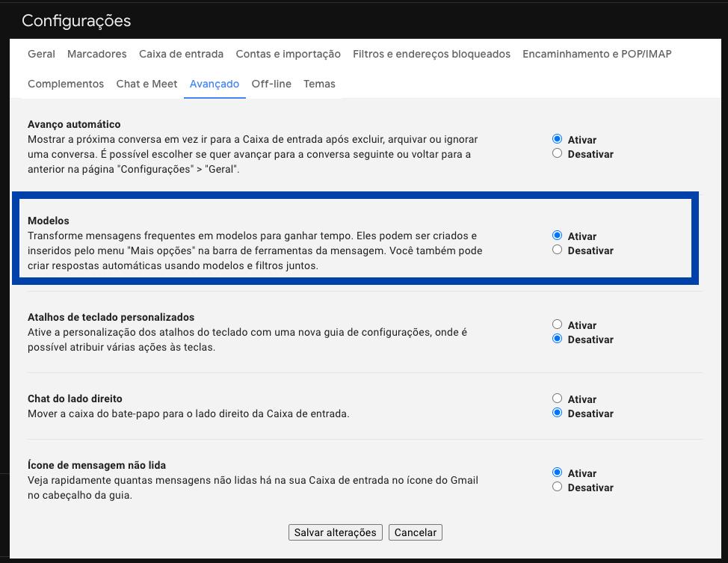The width and height of the screenshot is (728, 563).
Task: Select the Avançado tab
Action: coord(215,84)
